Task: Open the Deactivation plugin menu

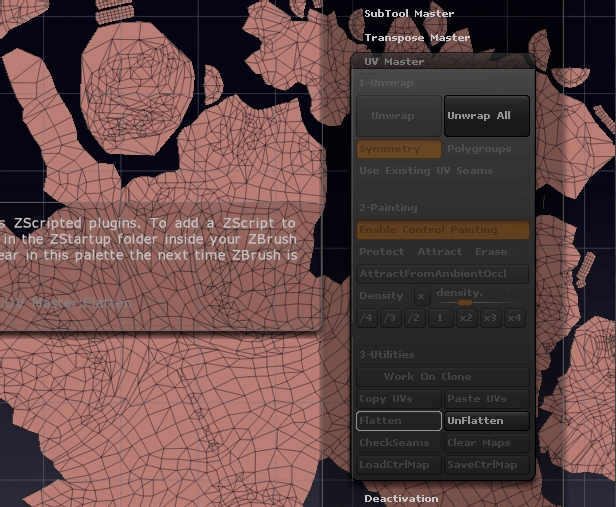Action: tap(401, 498)
